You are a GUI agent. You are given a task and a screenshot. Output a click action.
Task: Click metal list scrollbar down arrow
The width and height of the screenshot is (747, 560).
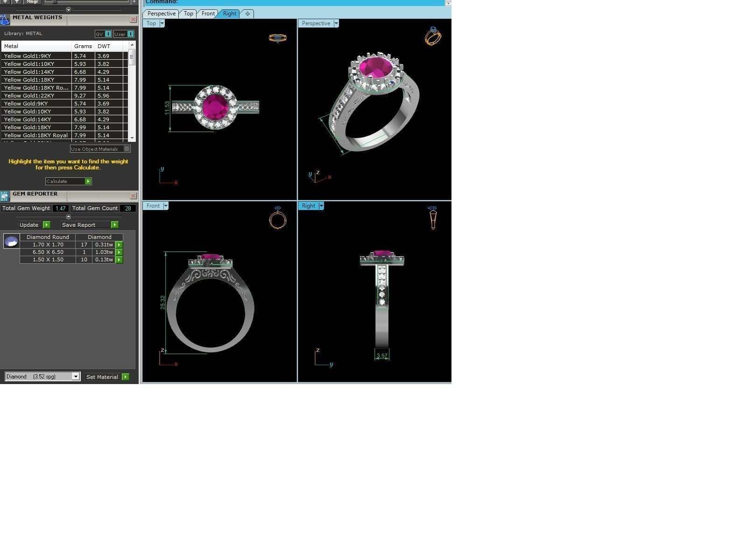coord(132,138)
